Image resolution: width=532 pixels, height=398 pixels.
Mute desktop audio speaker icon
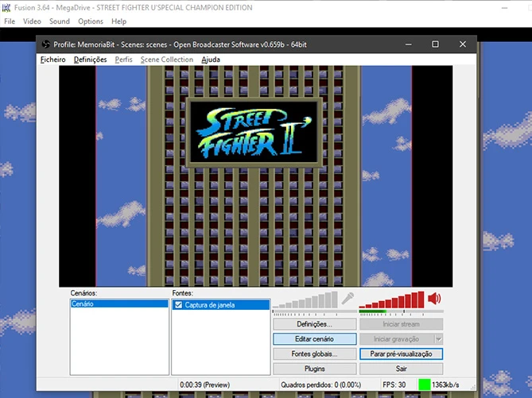434,299
